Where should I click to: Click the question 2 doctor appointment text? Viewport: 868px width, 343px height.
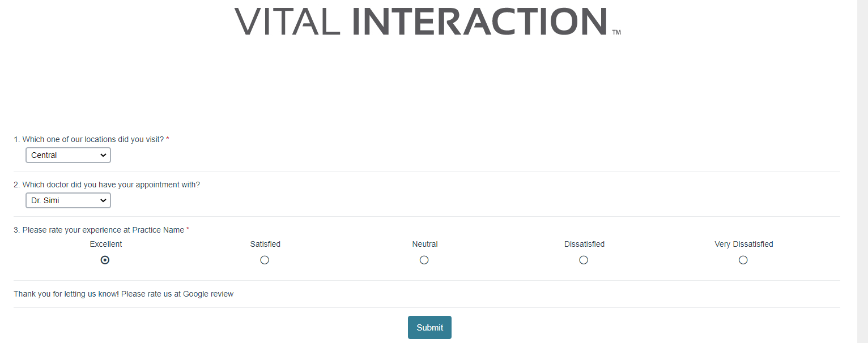tap(107, 185)
